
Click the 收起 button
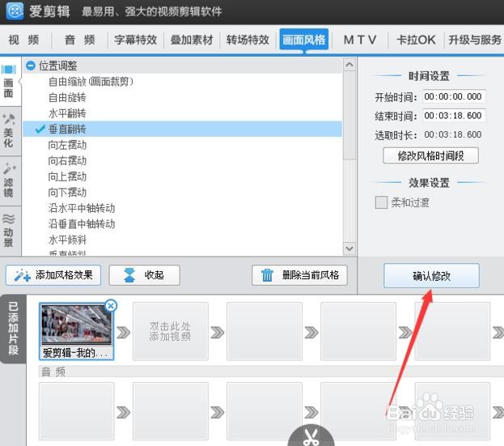click(x=144, y=275)
